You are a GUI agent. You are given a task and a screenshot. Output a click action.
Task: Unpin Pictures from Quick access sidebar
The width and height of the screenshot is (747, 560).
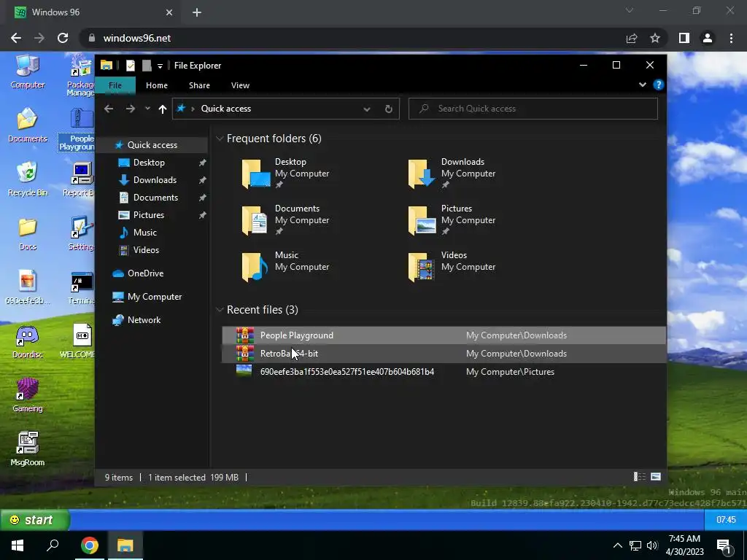click(x=203, y=215)
